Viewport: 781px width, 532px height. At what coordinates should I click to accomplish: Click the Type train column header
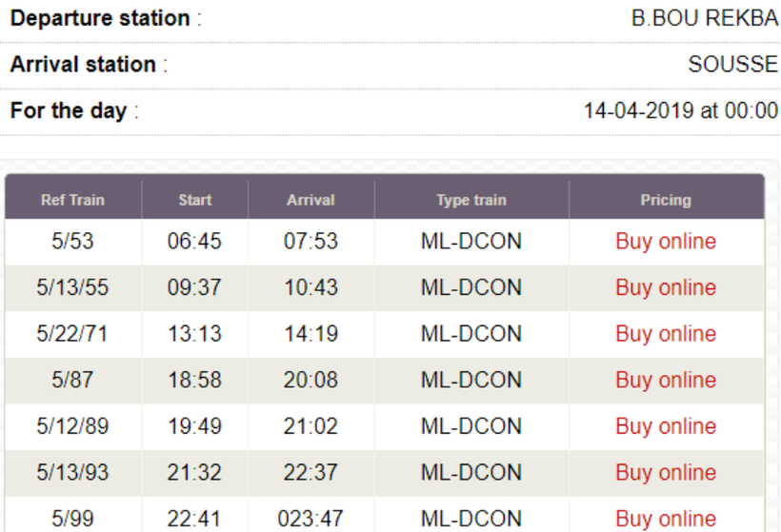pos(471,200)
